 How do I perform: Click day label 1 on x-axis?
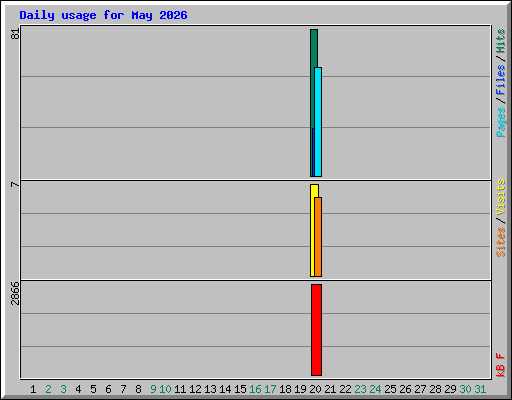pyautogui.click(x=33, y=389)
